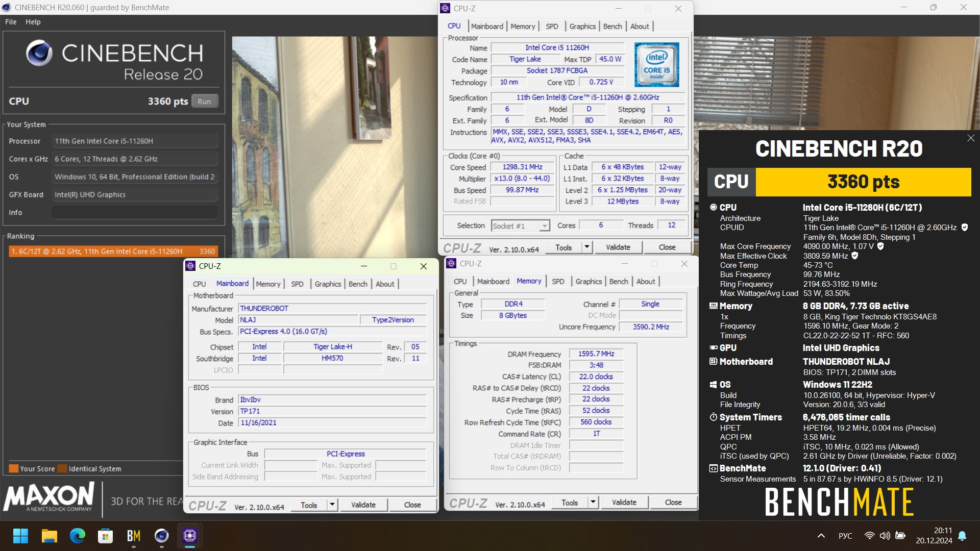Open Microsoft Store taskbar icon
The image size is (980, 551).
pos(105,536)
